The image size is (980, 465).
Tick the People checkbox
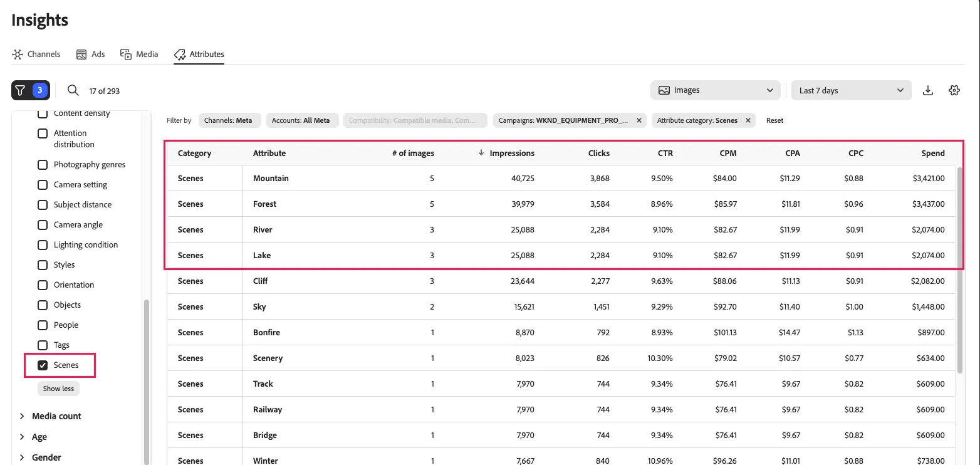coord(43,325)
